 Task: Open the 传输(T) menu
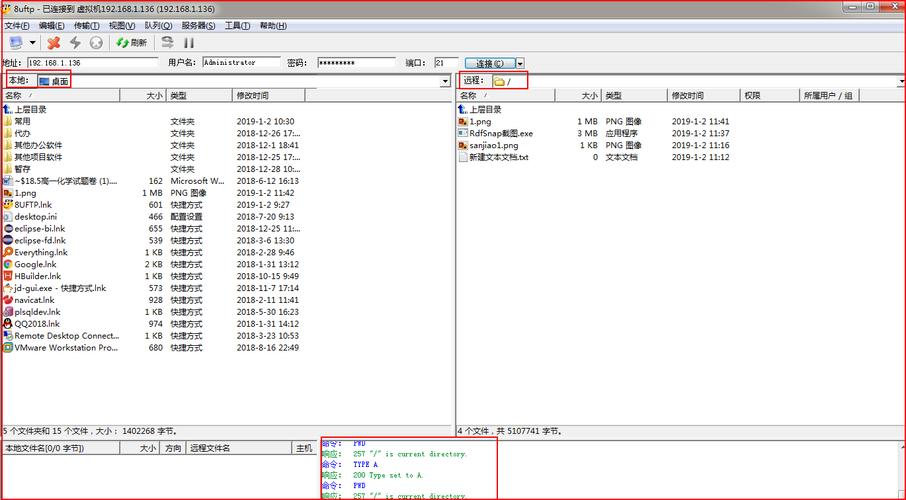[x=86, y=26]
